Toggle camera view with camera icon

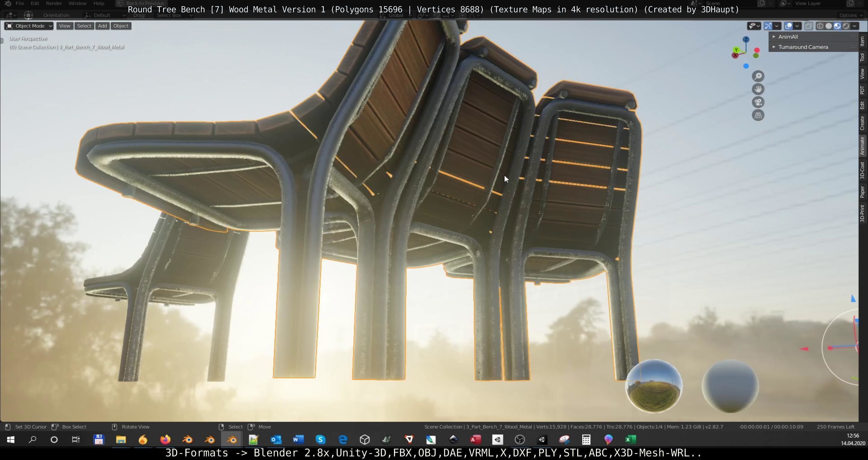(x=758, y=102)
